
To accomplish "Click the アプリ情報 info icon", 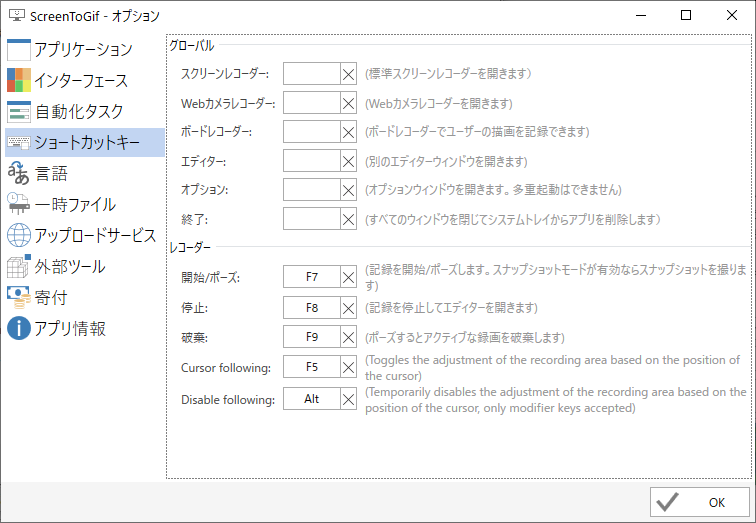I will click(x=19, y=328).
